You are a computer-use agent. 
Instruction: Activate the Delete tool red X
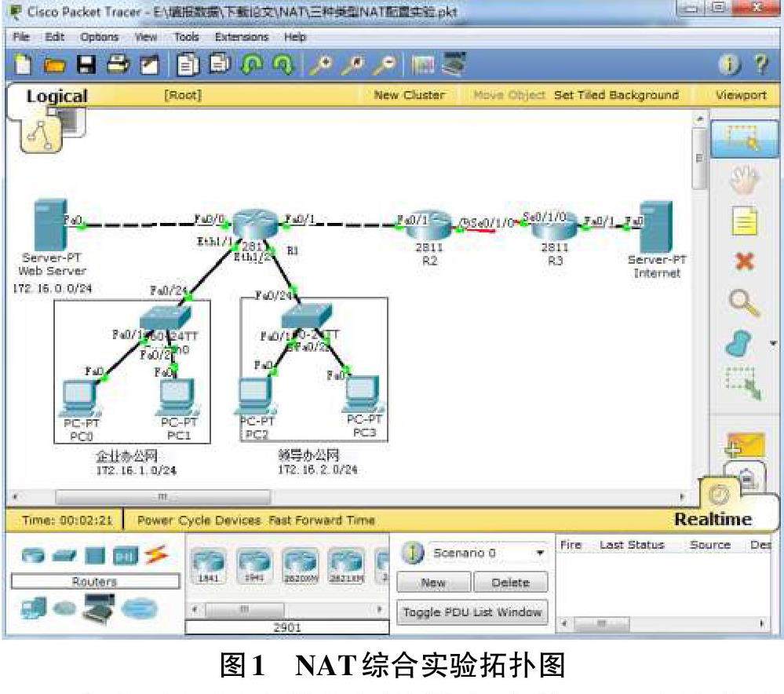(745, 261)
